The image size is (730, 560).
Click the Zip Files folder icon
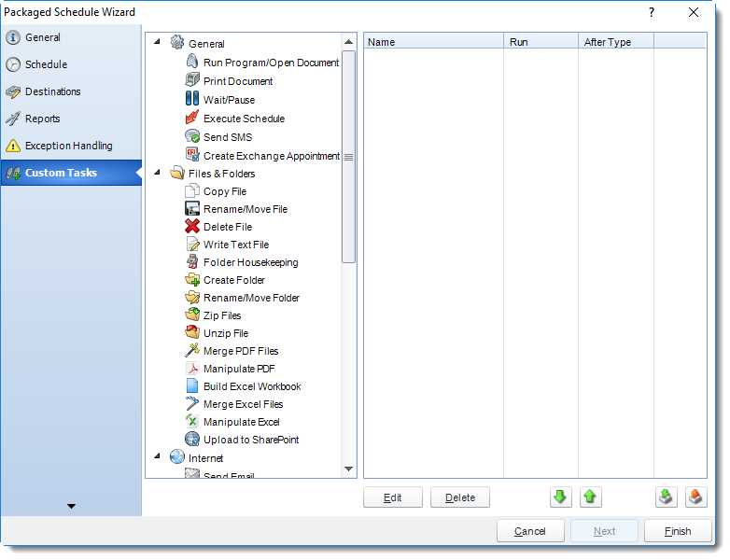coord(192,315)
